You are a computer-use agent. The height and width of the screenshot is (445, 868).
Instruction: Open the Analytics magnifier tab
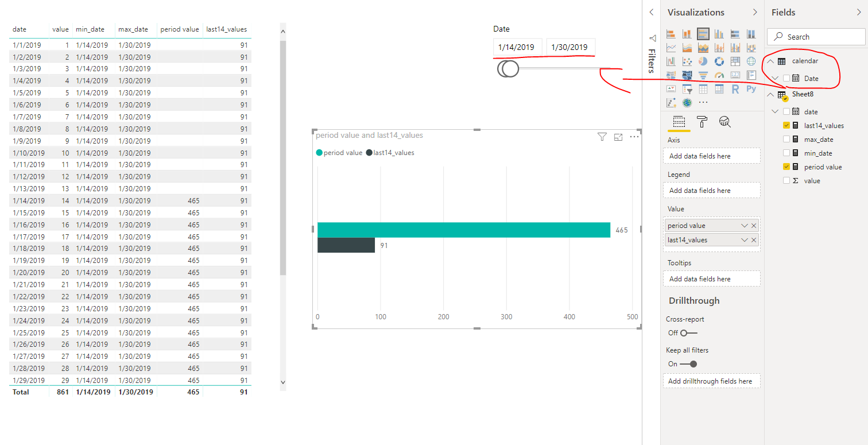[725, 121]
